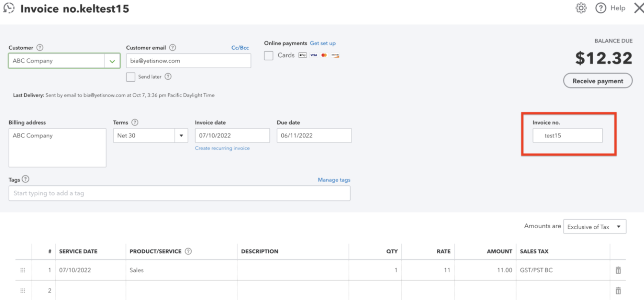Click the Due date field

pyautogui.click(x=314, y=135)
